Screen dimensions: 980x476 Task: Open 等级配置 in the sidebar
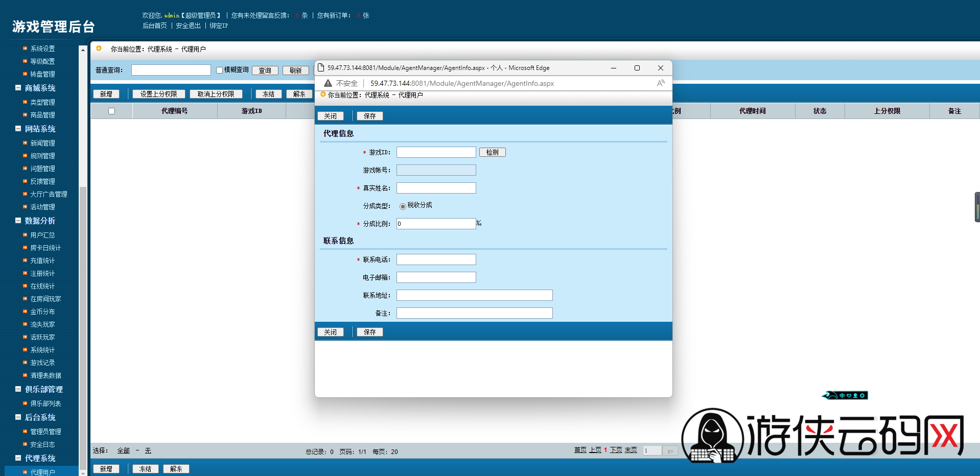click(42, 61)
